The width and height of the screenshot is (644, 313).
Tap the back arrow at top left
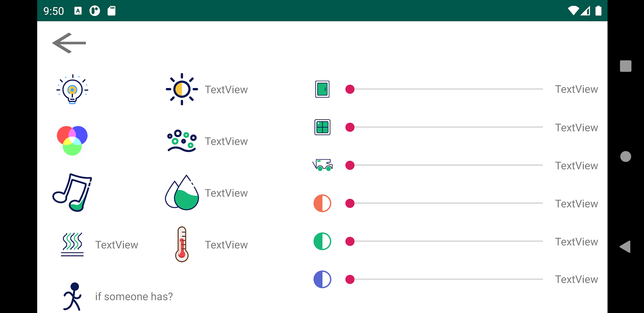69,43
